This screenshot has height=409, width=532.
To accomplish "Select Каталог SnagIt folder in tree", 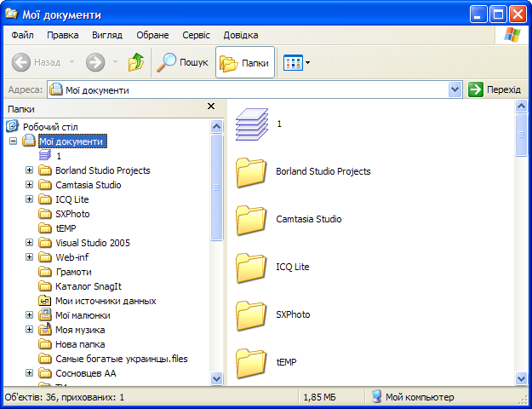I will click(x=89, y=286).
